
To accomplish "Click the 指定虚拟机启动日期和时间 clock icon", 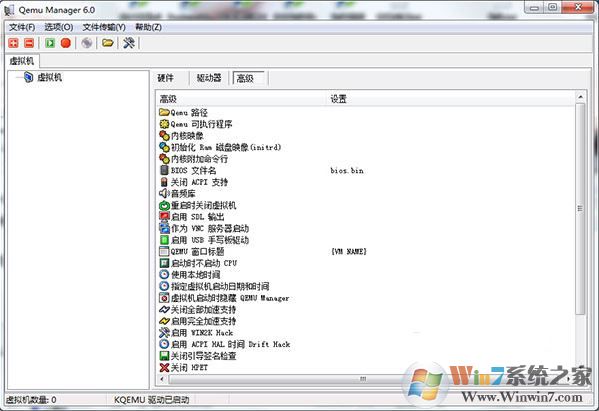I will (164, 286).
